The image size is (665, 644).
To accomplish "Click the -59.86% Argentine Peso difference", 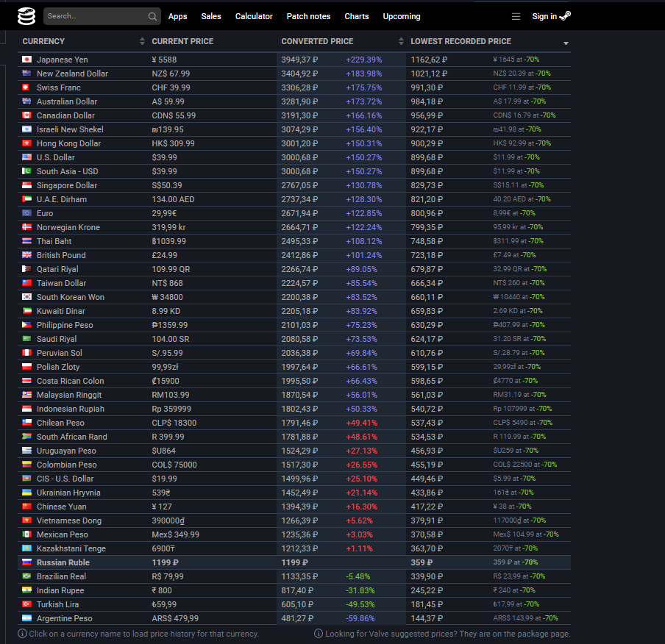I will 360,618.
